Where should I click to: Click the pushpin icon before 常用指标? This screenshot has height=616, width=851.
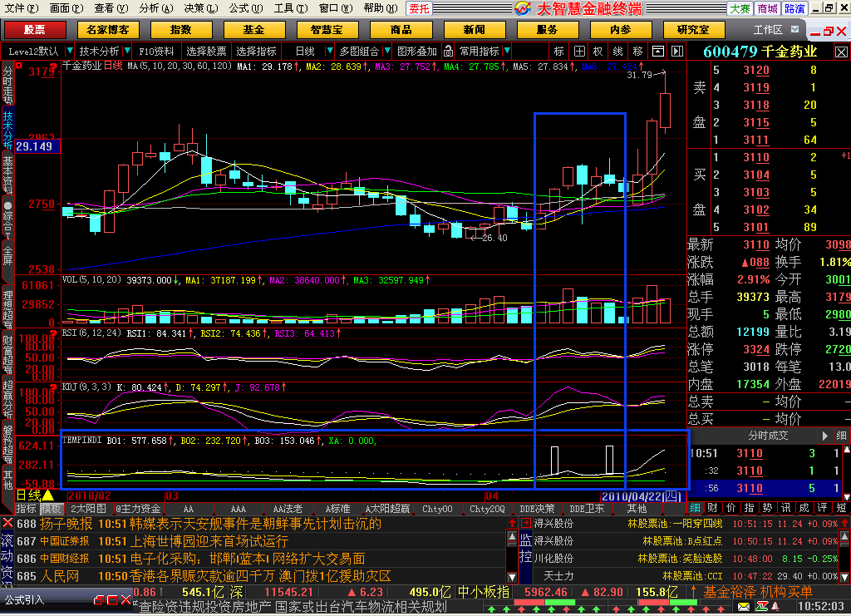[448, 52]
